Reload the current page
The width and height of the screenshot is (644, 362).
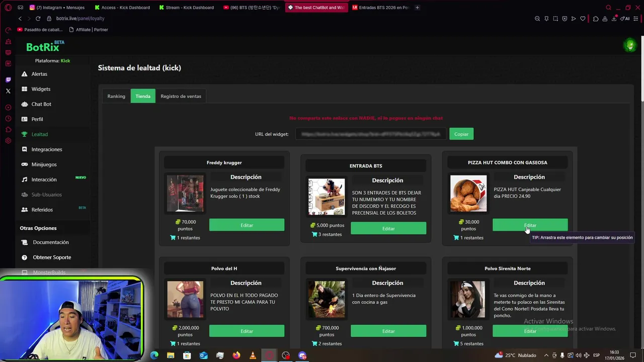click(x=38, y=19)
